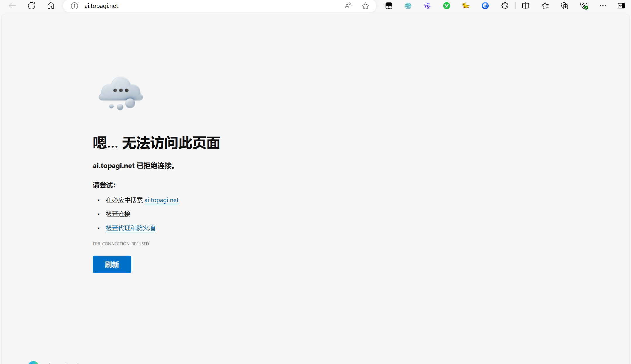631x364 pixels.
Task: Open the 检查代理和防火墙 link
Action: click(130, 228)
